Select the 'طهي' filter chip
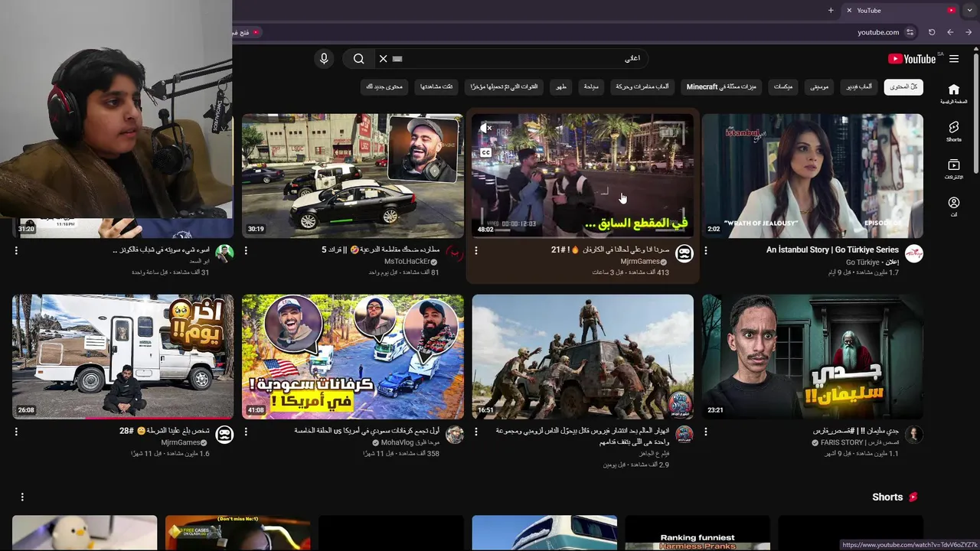 tap(561, 86)
